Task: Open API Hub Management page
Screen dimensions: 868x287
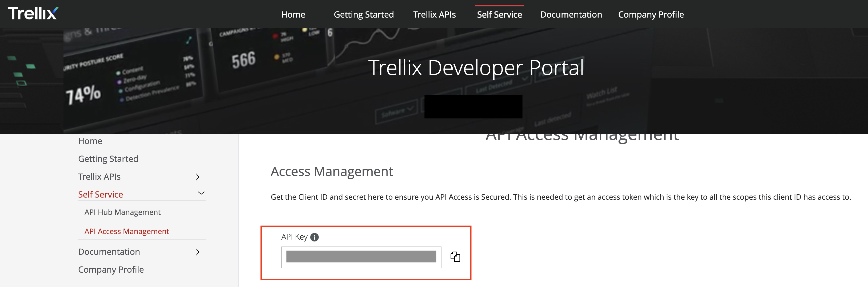Action: pyautogui.click(x=122, y=212)
